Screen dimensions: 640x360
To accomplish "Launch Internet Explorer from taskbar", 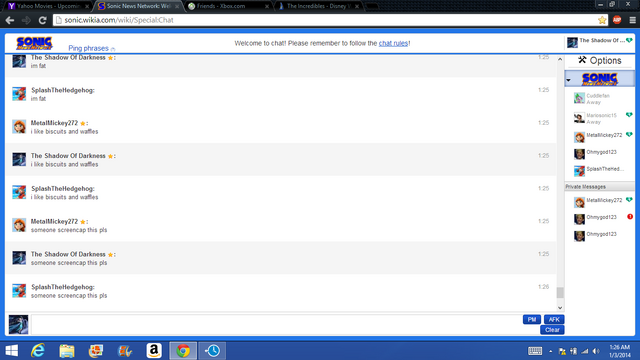I will coord(38,351).
